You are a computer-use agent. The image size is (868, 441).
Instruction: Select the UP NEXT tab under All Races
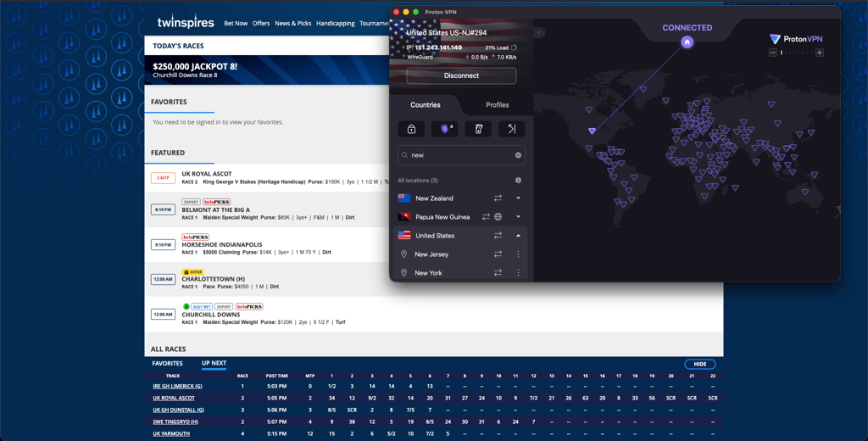tap(214, 364)
